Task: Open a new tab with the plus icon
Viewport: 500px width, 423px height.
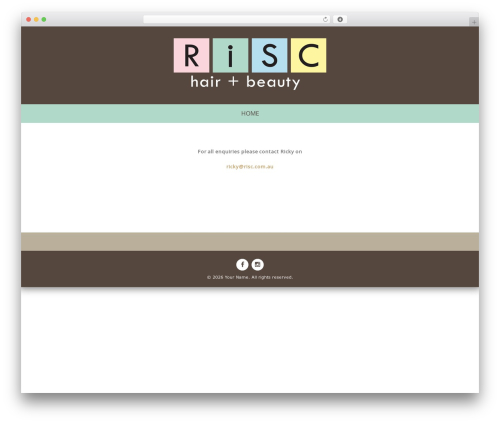Action: tap(474, 22)
